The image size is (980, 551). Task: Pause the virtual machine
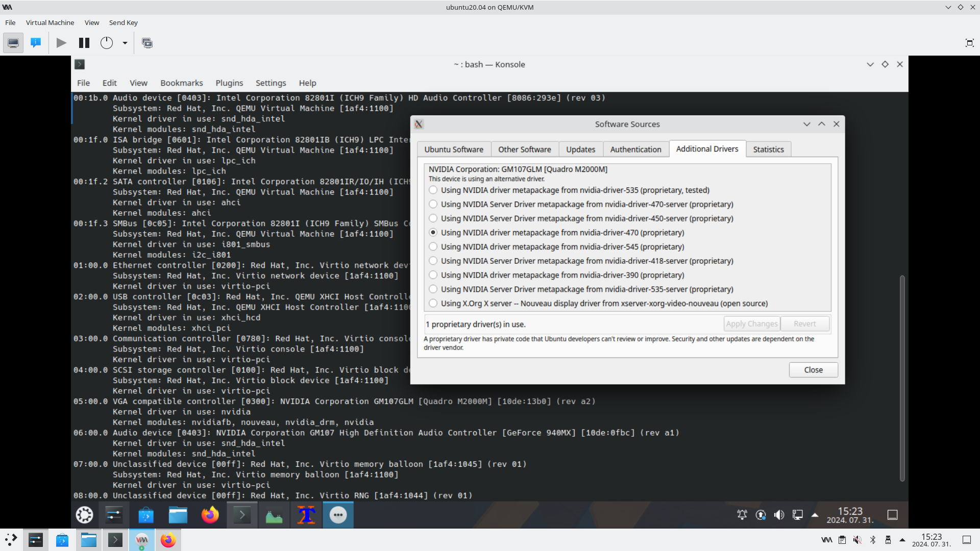84,43
